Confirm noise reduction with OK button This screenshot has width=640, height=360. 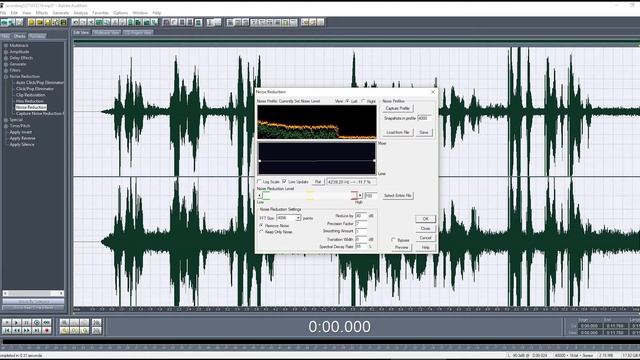pos(425,219)
